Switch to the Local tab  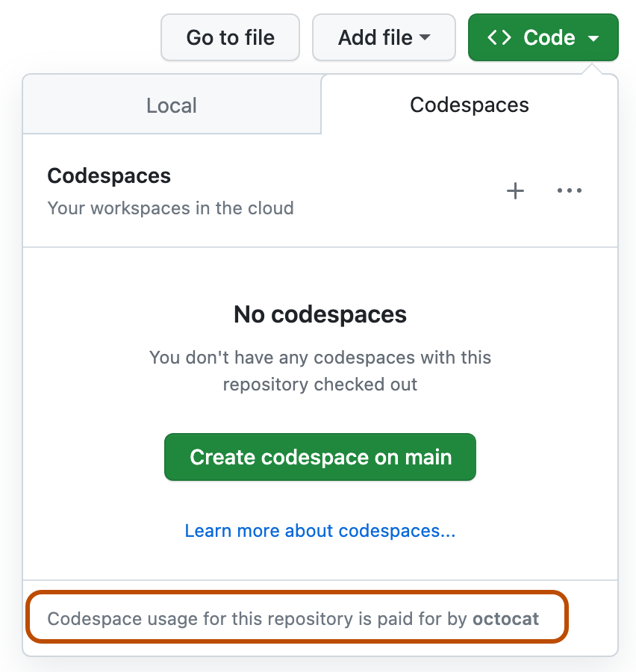pos(172,105)
